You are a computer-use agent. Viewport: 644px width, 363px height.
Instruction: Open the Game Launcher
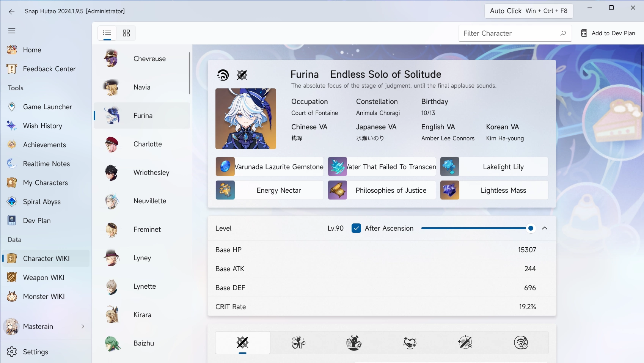tap(46, 107)
